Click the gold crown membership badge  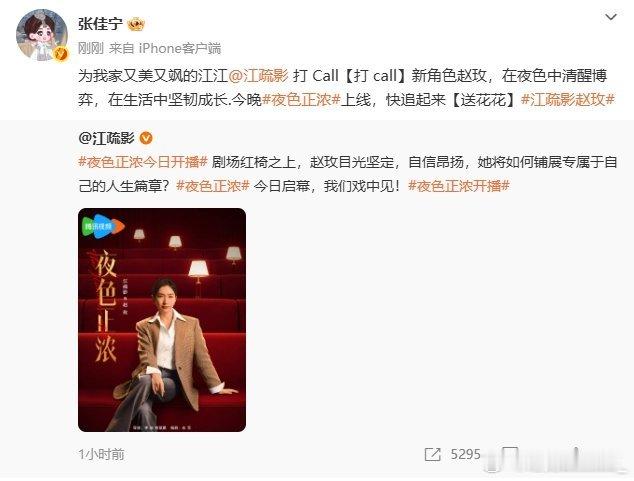click(x=136, y=25)
